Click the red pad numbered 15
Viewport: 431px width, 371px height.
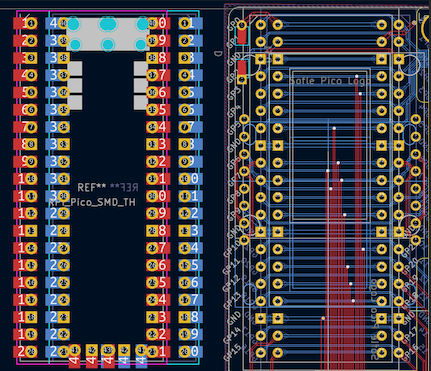(25, 265)
